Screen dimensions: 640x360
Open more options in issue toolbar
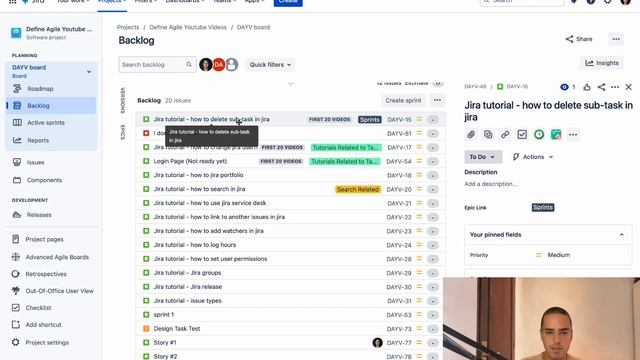click(x=573, y=134)
